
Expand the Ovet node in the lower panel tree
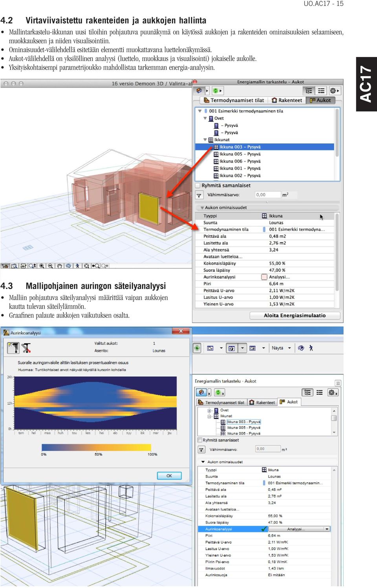[209, 410]
